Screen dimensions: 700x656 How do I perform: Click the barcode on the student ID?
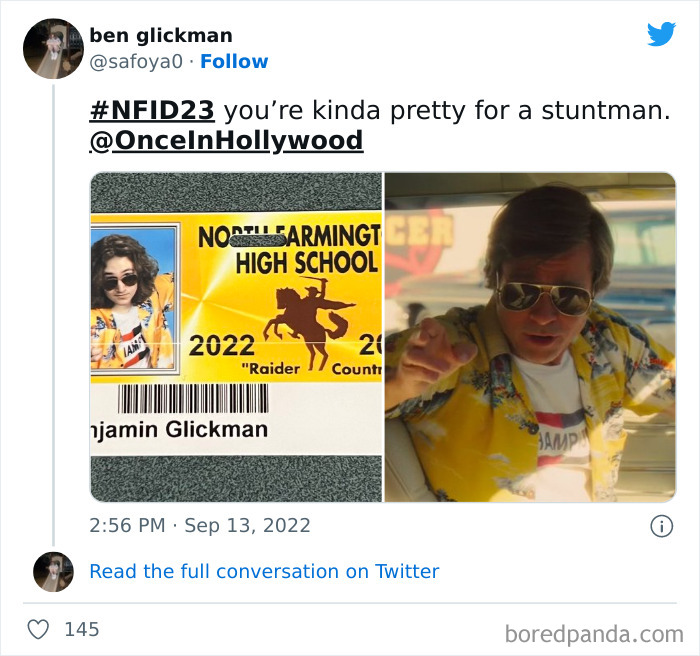[193, 398]
